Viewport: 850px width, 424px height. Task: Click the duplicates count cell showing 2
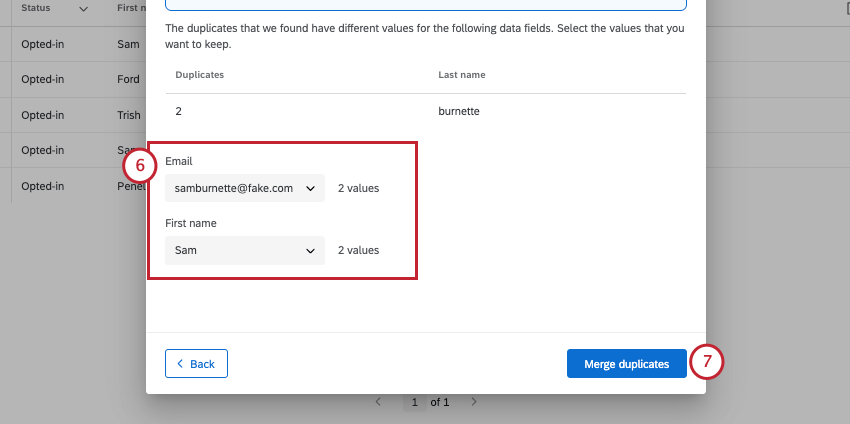pos(179,111)
